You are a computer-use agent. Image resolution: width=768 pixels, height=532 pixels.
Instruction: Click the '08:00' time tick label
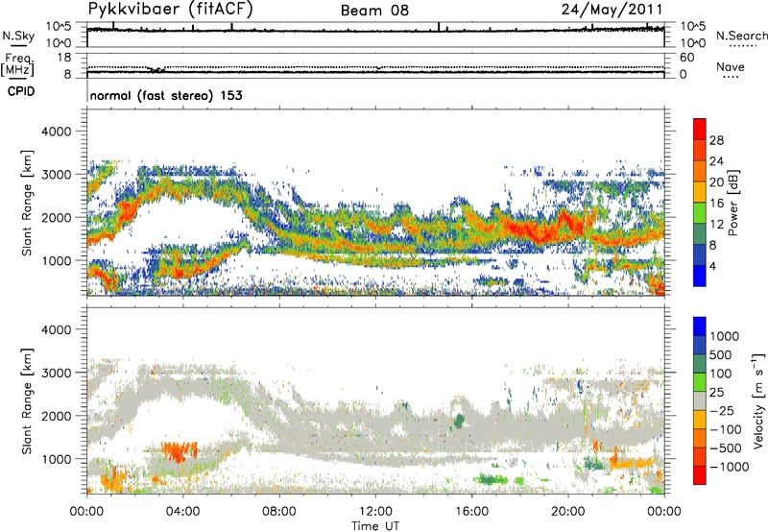point(279,512)
